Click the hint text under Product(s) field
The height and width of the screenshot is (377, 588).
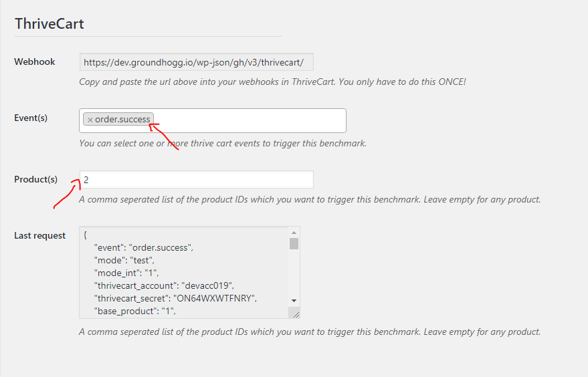tap(310, 199)
